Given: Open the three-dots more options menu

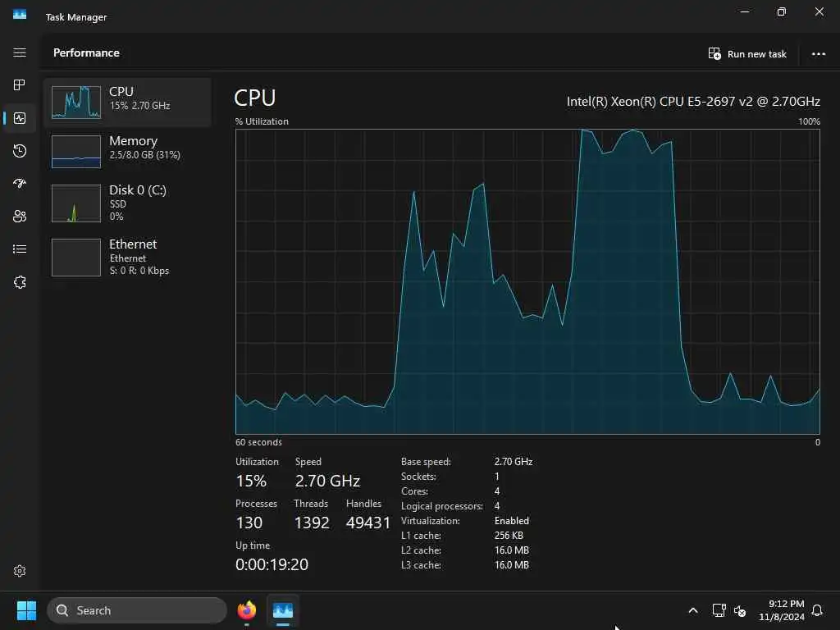Looking at the screenshot, I should [819, 53].
